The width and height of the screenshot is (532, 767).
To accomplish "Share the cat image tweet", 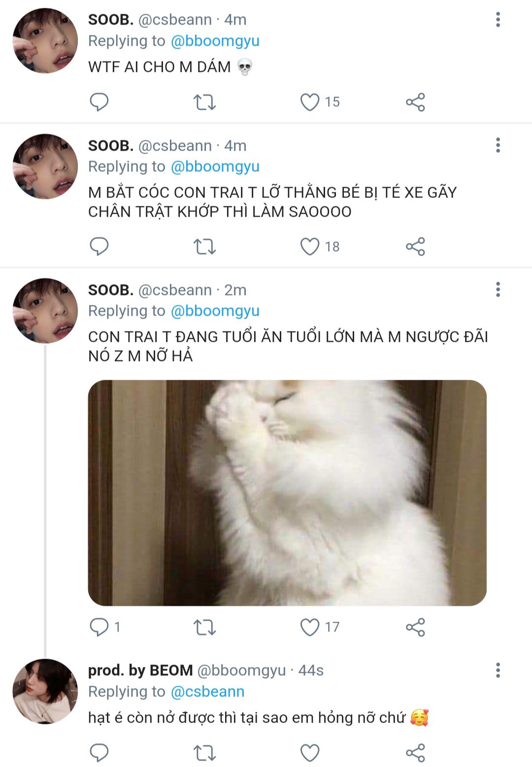I will click(415, 627).
